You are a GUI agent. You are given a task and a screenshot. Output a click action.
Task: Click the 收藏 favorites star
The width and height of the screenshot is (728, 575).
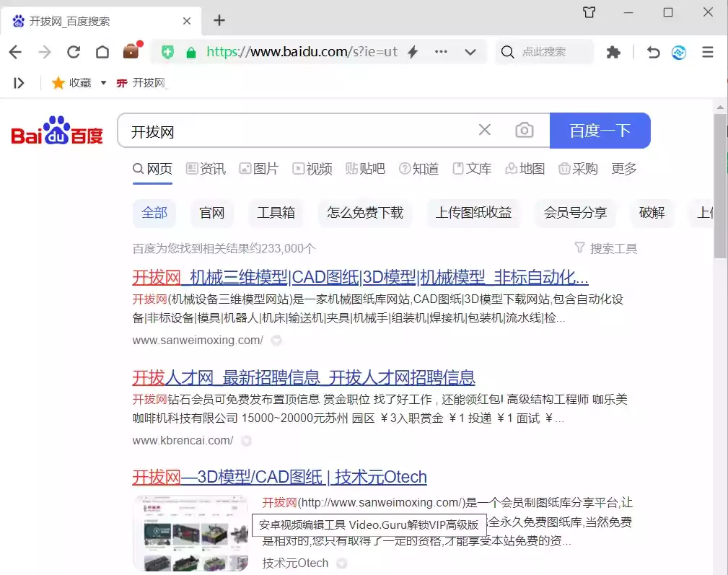tap(58, 83)
